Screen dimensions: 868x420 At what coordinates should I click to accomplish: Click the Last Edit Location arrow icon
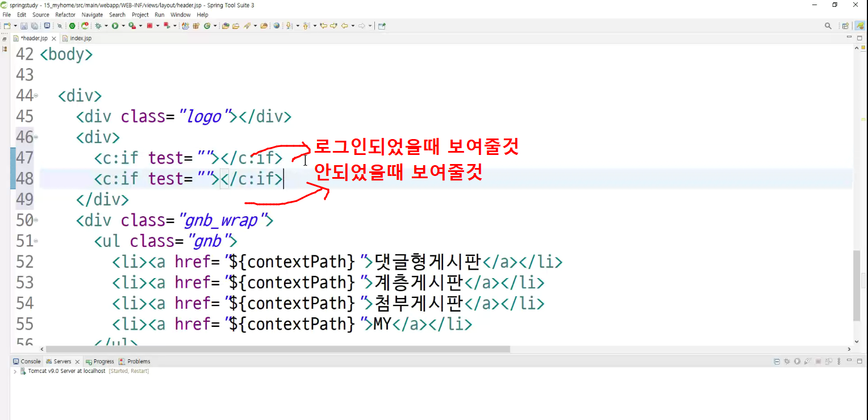coord(323,26)
